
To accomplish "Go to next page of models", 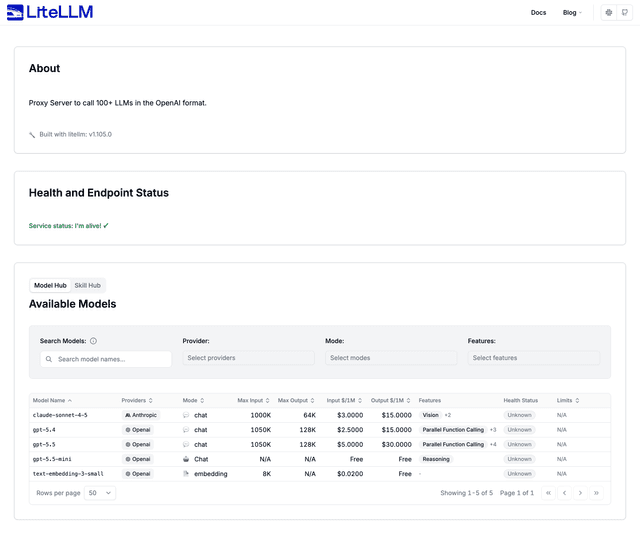I will [x=580, y=493].
